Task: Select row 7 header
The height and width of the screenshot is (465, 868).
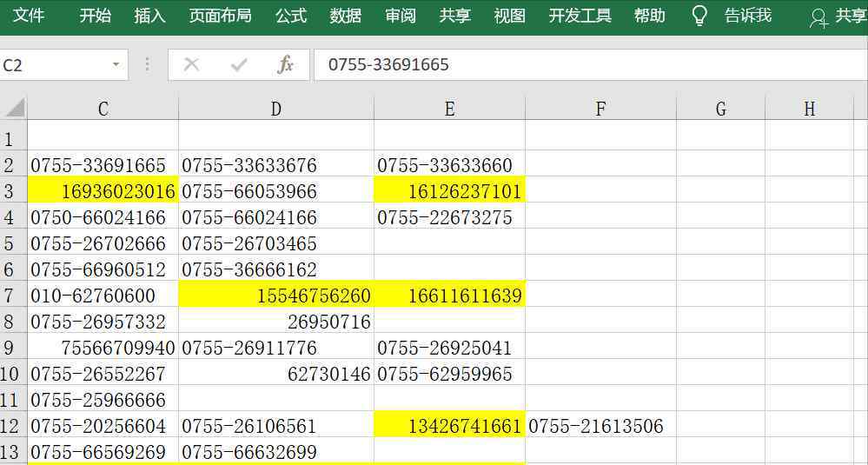Action: click(x=10, y=296)
